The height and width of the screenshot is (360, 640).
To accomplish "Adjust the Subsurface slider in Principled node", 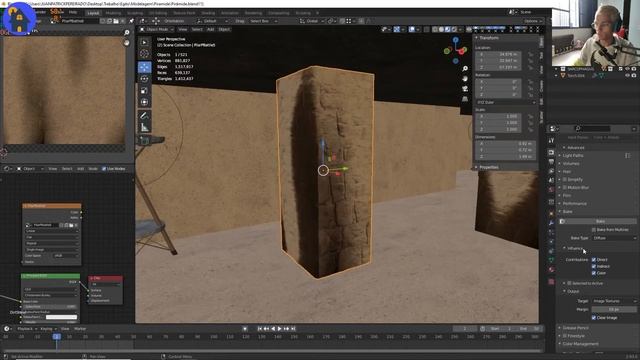I will pyautogui.click(x=50, y=307).
